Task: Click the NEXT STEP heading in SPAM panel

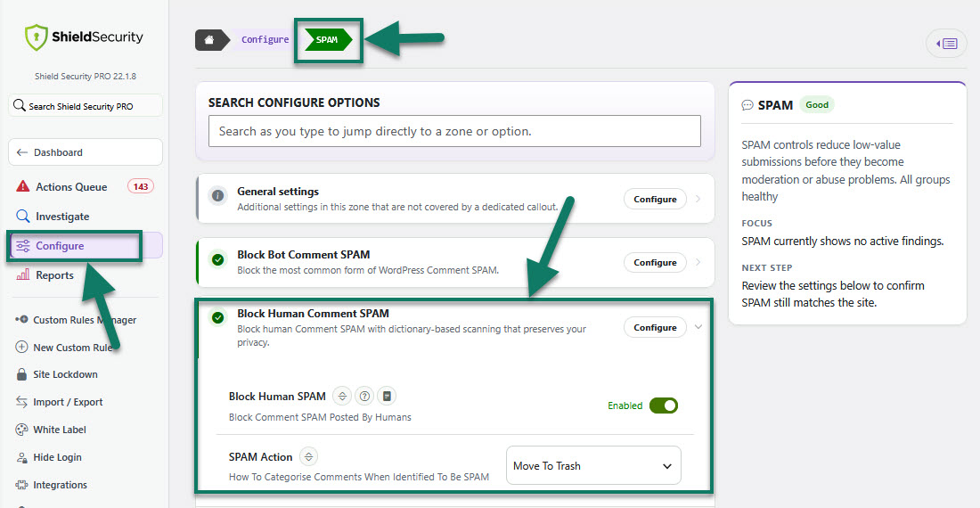Action: point(767,267)
